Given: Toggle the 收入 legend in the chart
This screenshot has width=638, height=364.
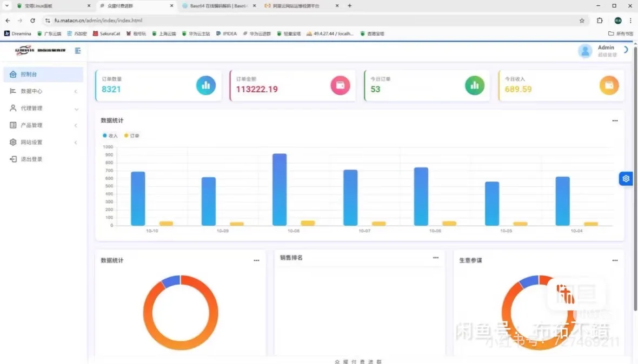Looking at the screenshot, I should click(x=109, y=136).
